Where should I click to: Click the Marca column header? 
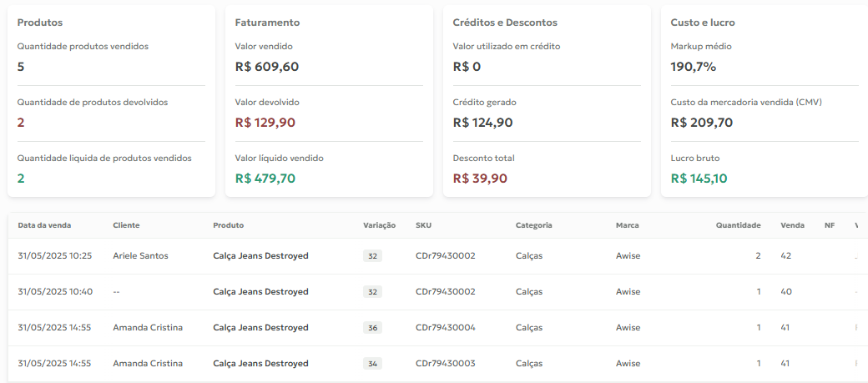pyautogui.click(x=627, y=225)
